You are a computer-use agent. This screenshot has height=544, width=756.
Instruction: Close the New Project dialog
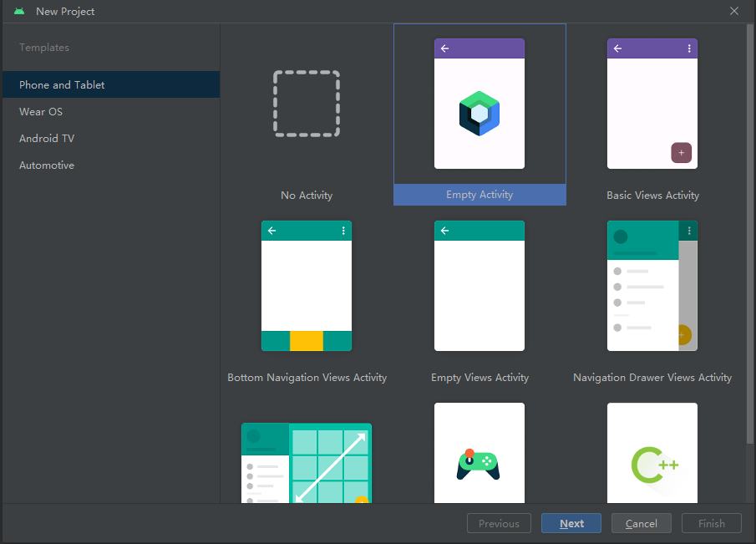[733, 11]
